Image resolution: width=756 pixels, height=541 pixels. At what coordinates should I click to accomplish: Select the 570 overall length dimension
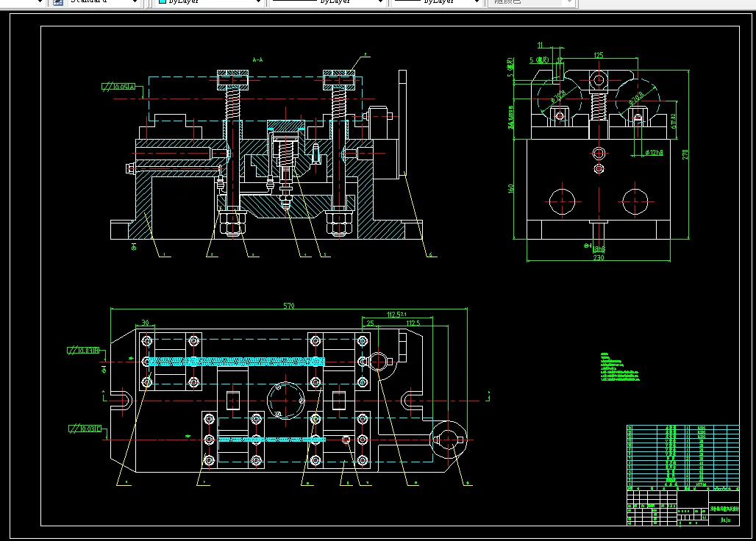(289, 306)
